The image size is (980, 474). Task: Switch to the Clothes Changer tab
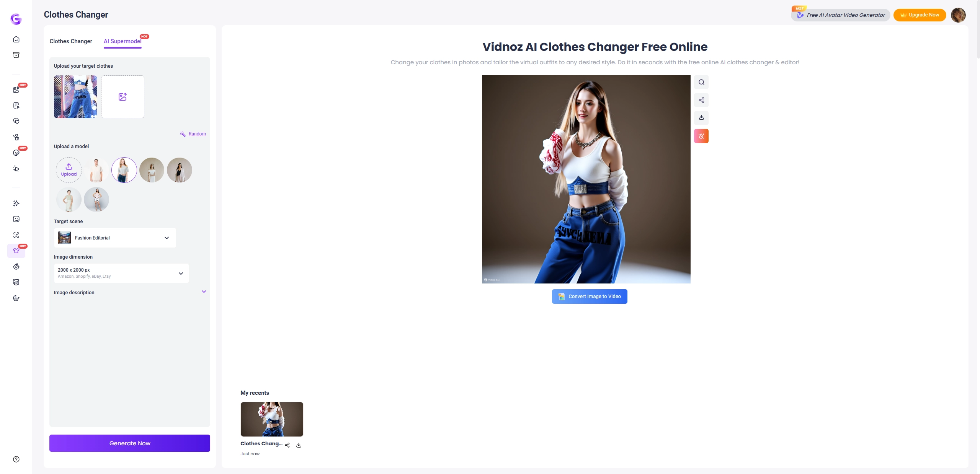[71, 41]
